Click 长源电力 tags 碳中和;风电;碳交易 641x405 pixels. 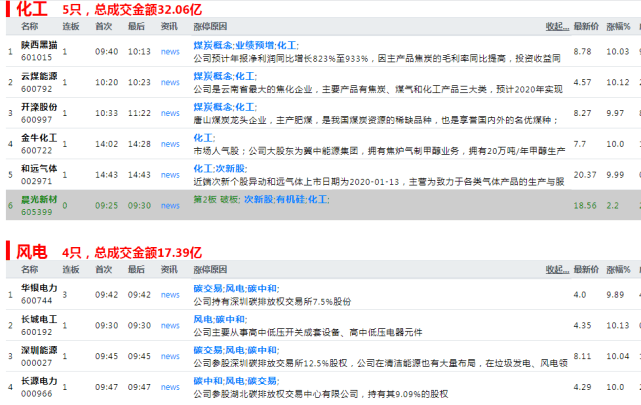point(236,381)
